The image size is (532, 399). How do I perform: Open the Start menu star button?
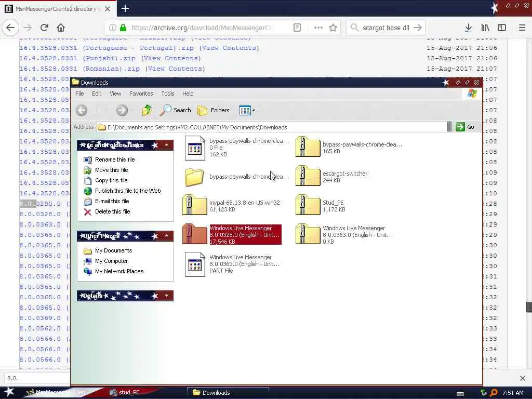9,392
